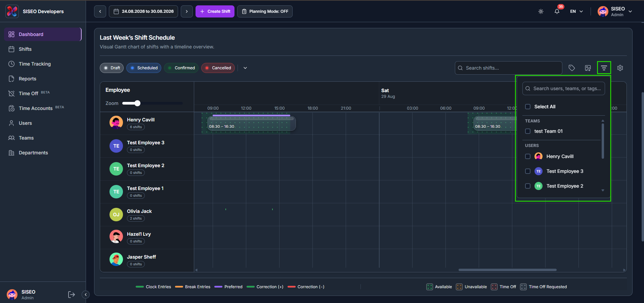The width and height of the screenshot is (644, 303).
Task: Toggle Planning Mode: OFF button
Action: (265, 11)
